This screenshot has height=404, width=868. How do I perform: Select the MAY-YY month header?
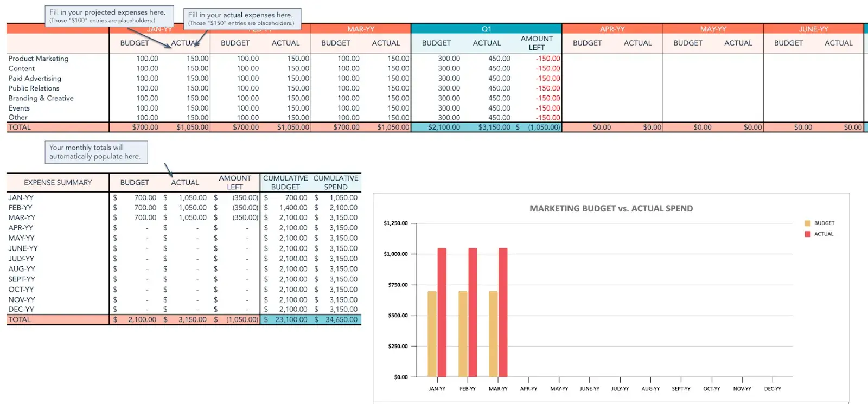(x=713, y=29)
